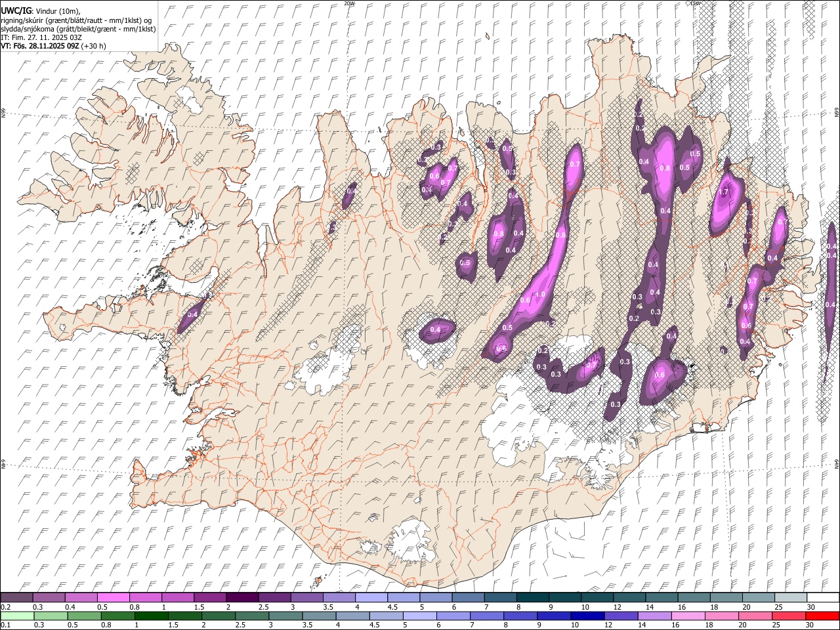Click the '1.0' snowfall value on the map
The image size is (840, 630).
point(540,295)
